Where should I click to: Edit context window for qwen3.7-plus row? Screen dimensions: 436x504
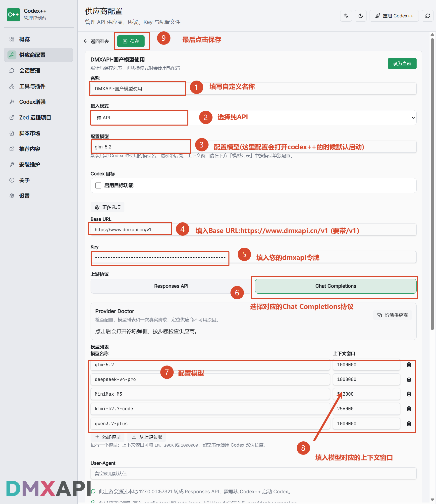click(366, 424)
